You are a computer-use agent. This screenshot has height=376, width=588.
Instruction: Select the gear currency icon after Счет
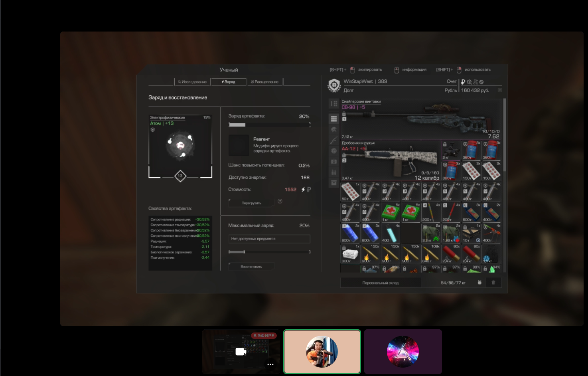[x=469, y=82]
